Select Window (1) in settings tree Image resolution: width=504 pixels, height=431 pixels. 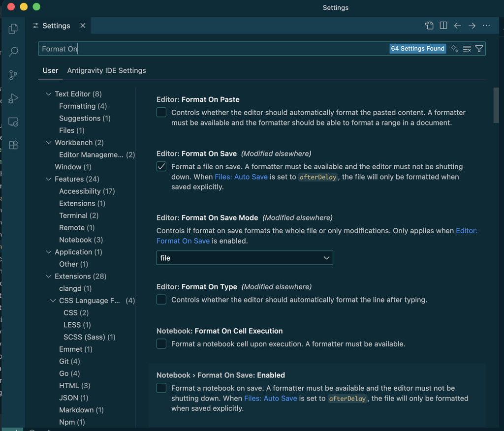click(73, 167)
